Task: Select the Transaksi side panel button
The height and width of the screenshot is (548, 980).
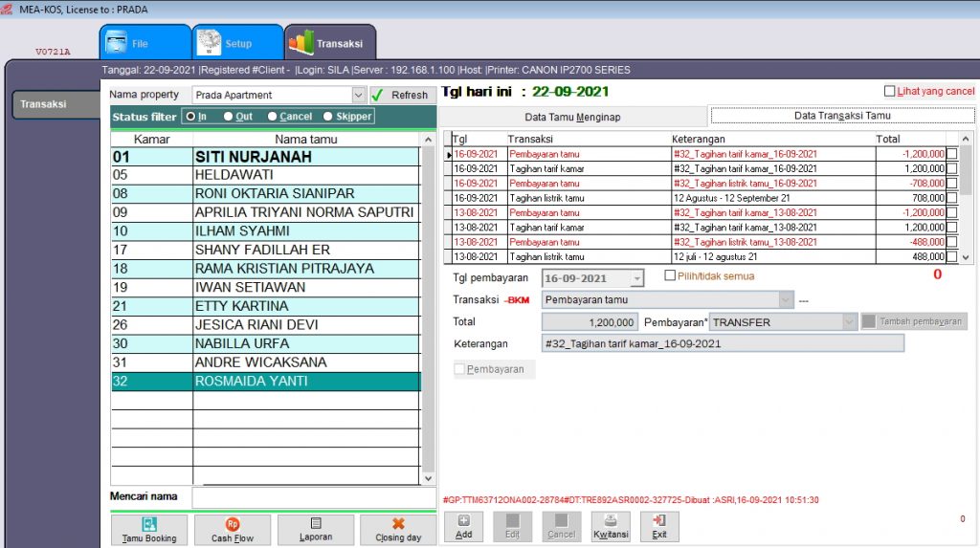Action: (55, 104)
